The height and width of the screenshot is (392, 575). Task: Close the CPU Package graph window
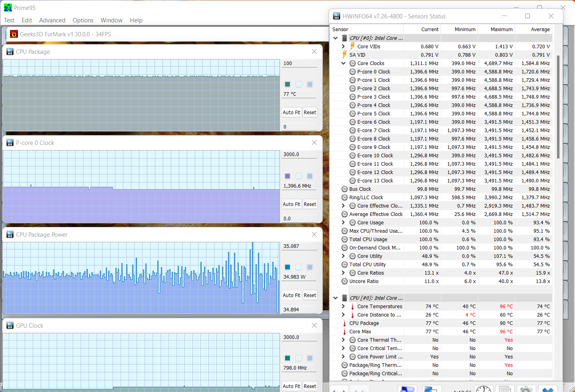coord(314,52)
